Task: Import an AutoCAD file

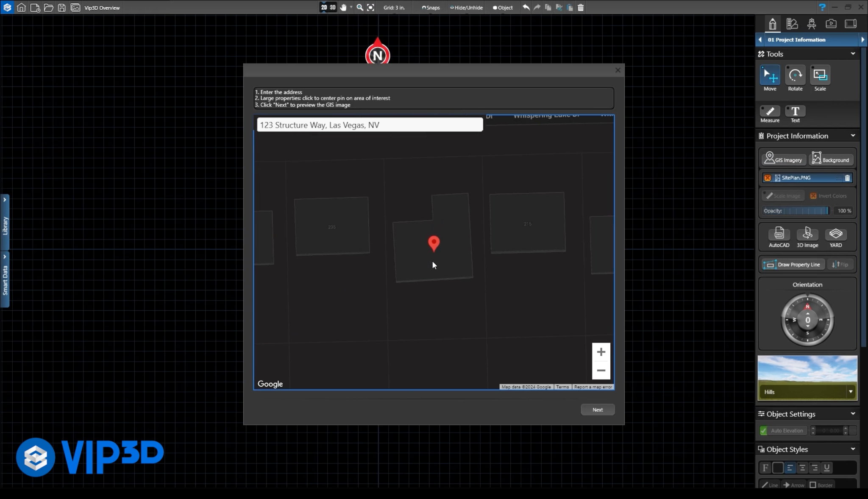Action: [x=779, y=237]
